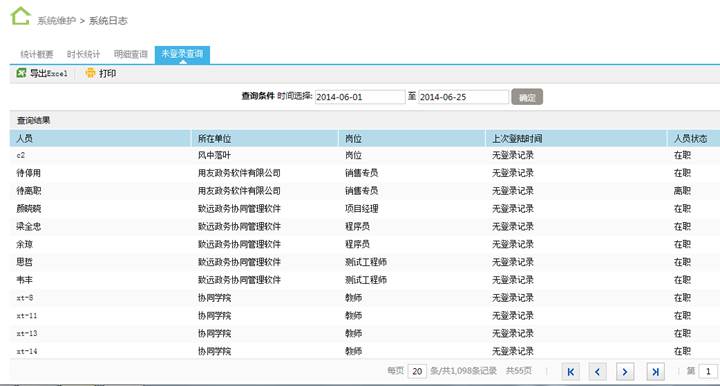Click the end date field 2014-06-25
The image size is (720, 386).
[463, 97]
